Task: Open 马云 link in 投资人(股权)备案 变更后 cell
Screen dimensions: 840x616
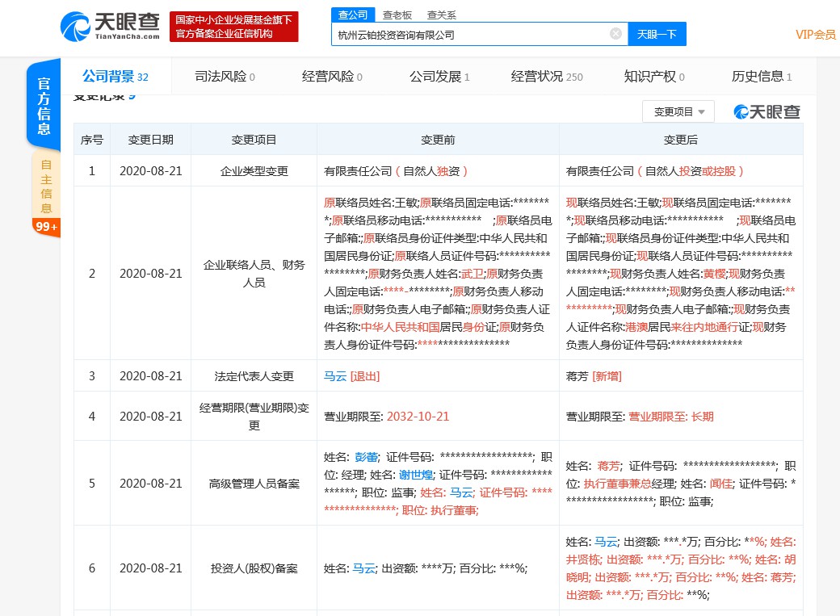Action: click(607, 542)
